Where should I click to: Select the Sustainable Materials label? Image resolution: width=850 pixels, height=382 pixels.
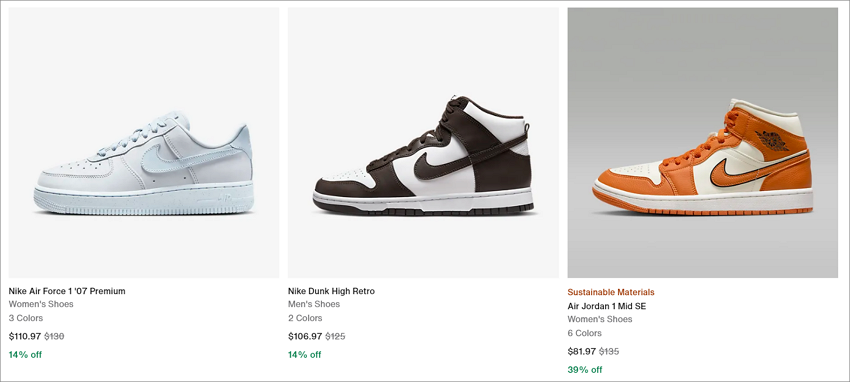tap(611, 292)
